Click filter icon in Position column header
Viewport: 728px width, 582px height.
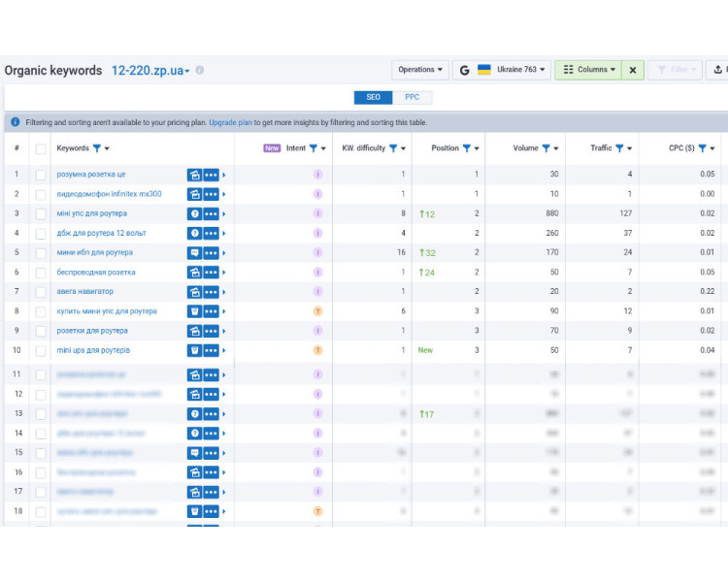pos(467,148)
